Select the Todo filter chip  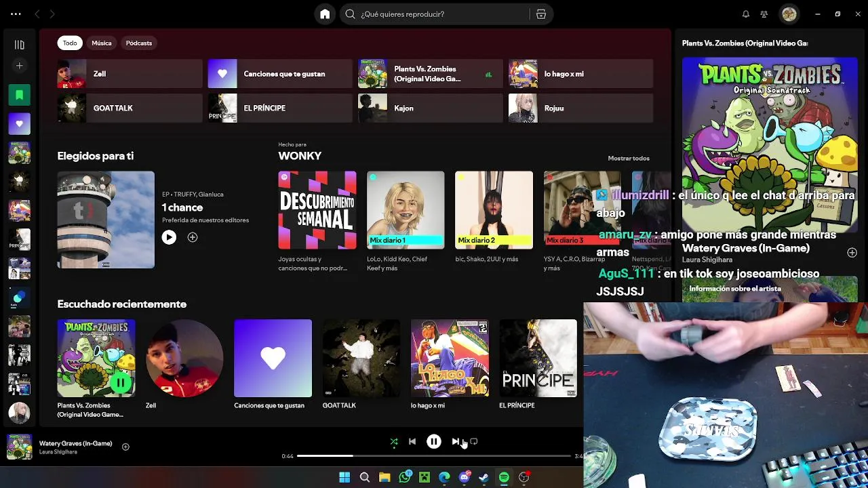[x=70, y=43]
